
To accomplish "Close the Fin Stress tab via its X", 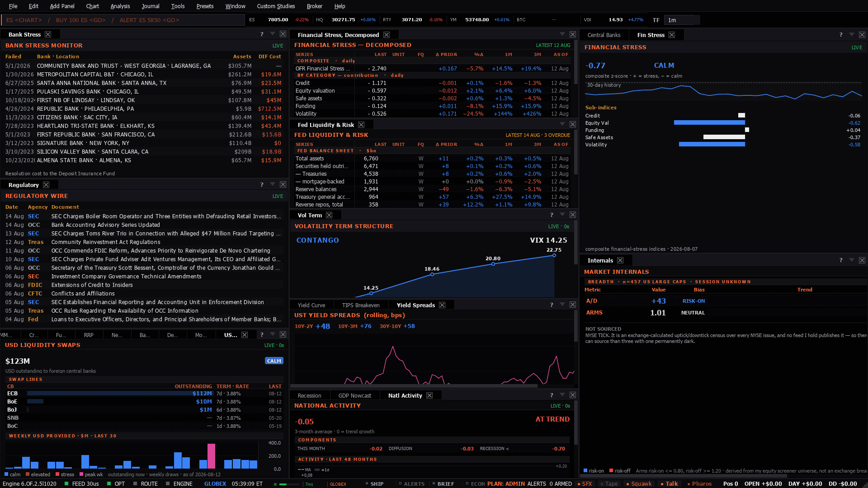I will (672, 35).
